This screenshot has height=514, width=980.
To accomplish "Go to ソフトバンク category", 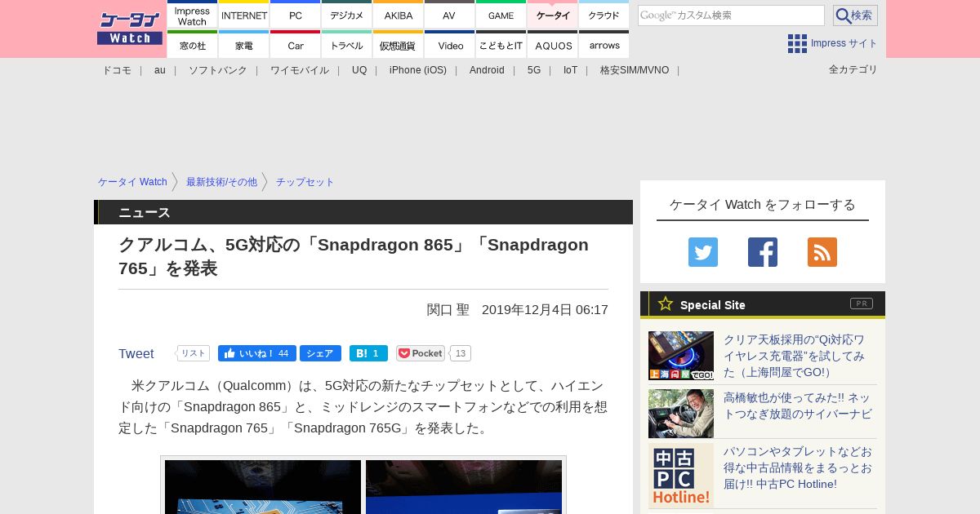I will point(218,70).
